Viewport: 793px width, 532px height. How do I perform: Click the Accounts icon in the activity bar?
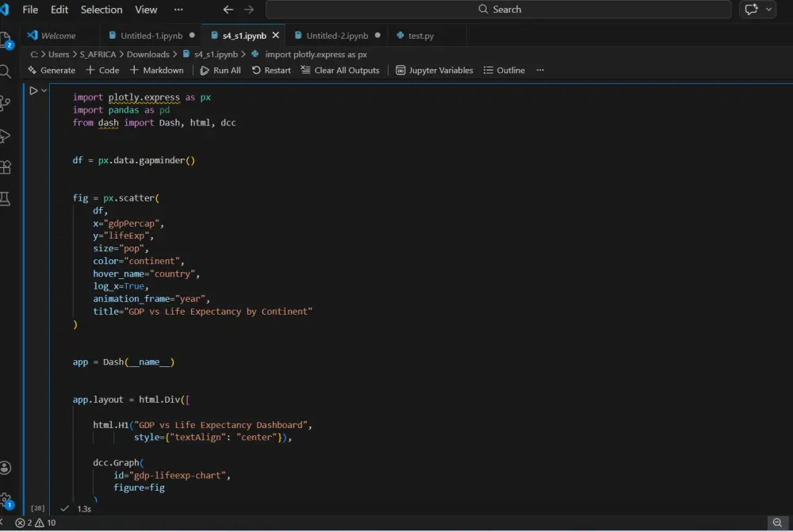click(x=7, y=468)
